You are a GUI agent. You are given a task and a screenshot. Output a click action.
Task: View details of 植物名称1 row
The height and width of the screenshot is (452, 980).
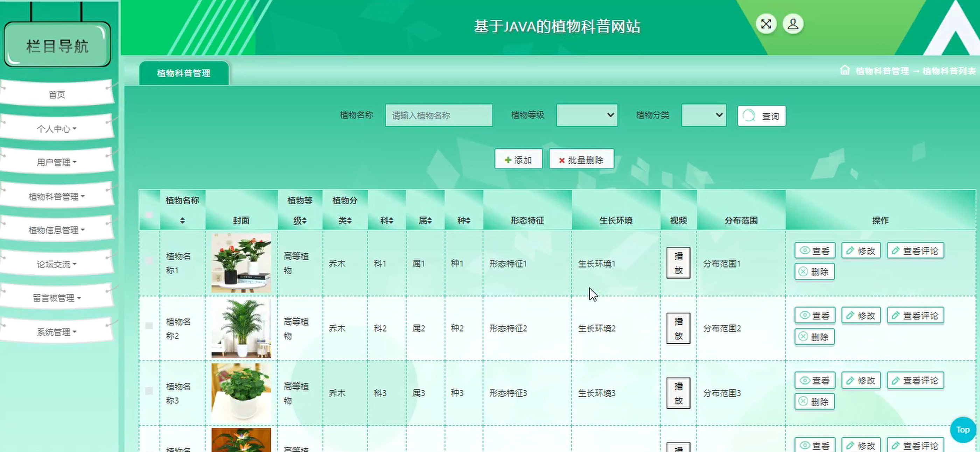tap(814, 250)
